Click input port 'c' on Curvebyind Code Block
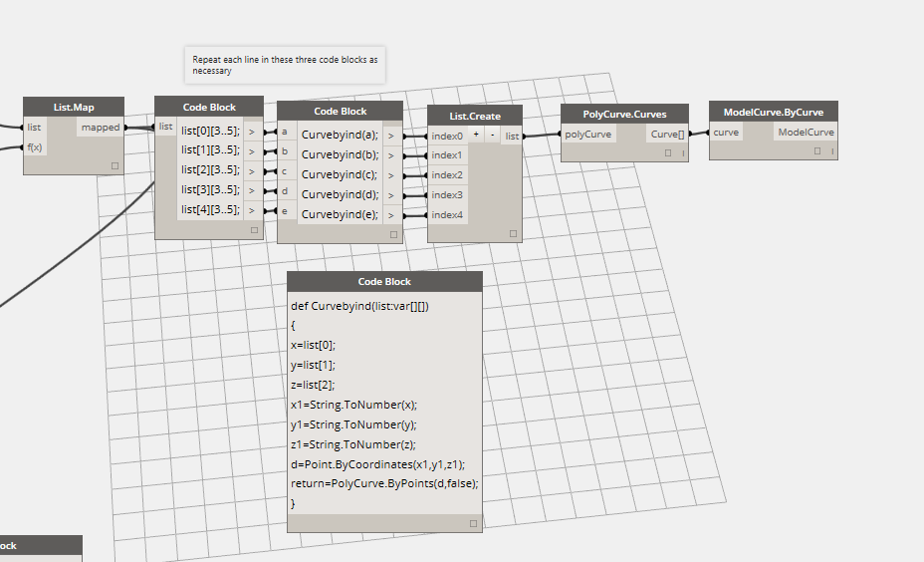This screenshot has height=562, width=924. (x=285, y=171)
